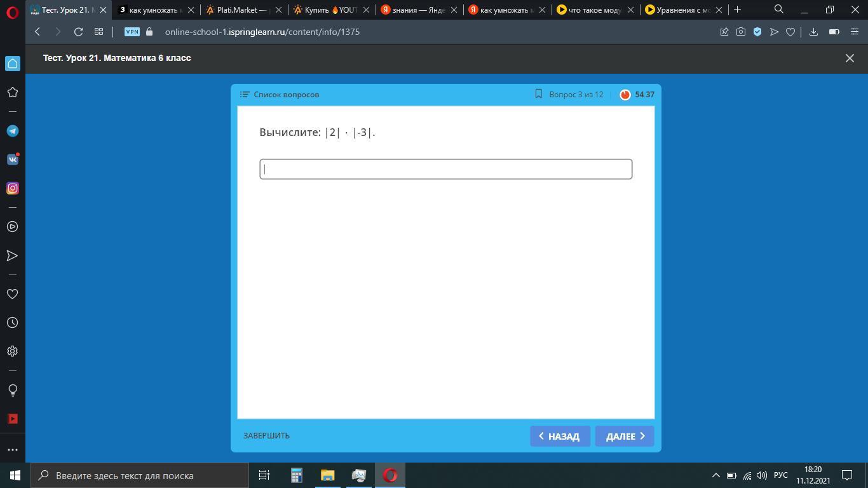
Task: Show hidden system tray icons
Action: (715, 475)
